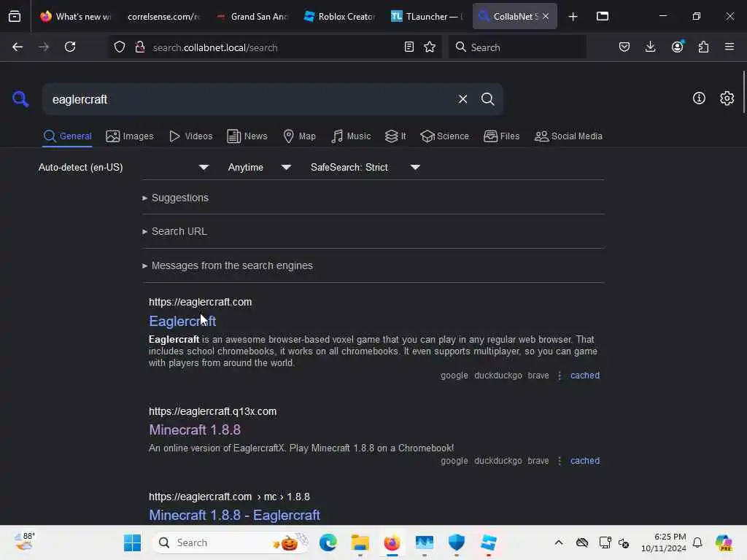Open the Minecraft 1.8.8 - Eaglercraft link
The height and width of the screenshot is (560, 747).
point(234,516)
